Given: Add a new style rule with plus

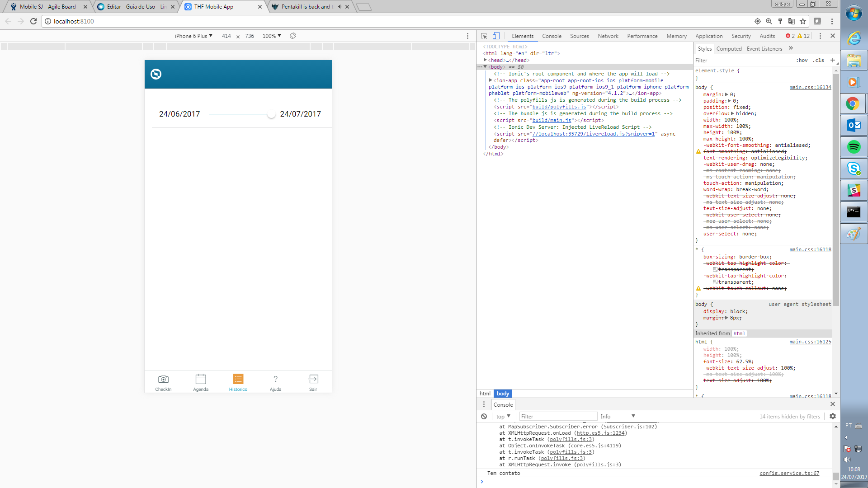Looking at the screenshot, I should coord(833,60).
